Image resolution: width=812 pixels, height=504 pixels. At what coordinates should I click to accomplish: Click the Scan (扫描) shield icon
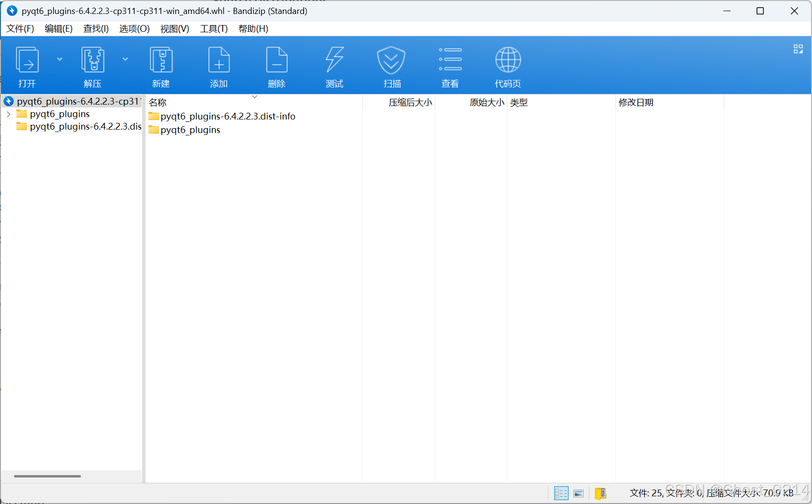pyautogui.click(x=391, y=60)
